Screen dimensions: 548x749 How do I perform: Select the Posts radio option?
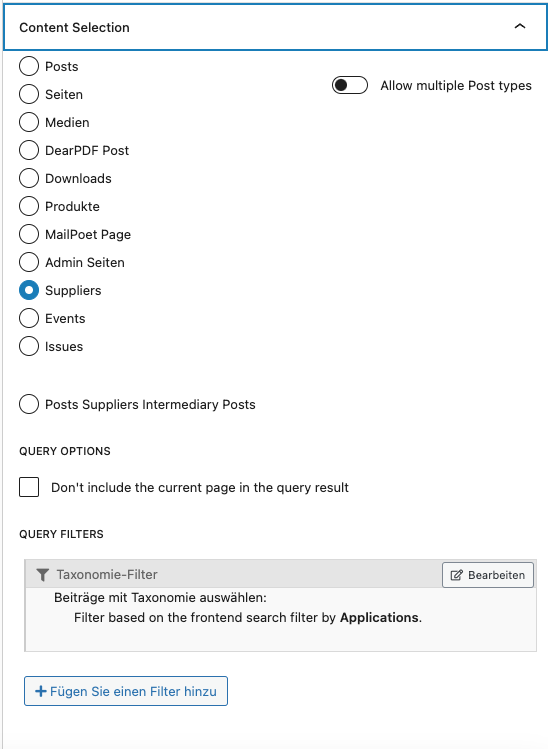(29, 66)
